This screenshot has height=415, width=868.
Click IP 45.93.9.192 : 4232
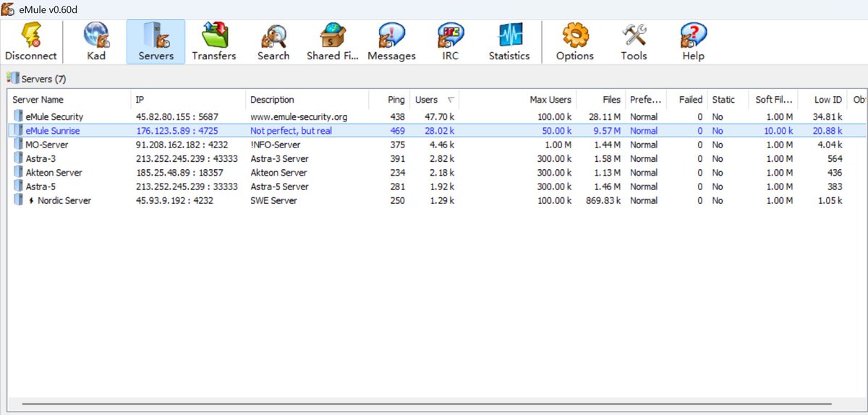click(x=175, y=200)
